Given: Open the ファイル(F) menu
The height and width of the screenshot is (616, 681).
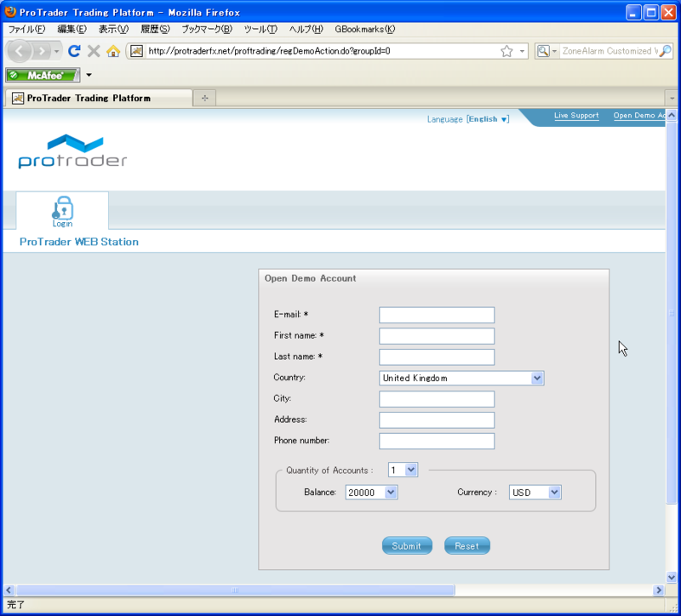Looking at the screenshot, I should [x=27, y=29].
